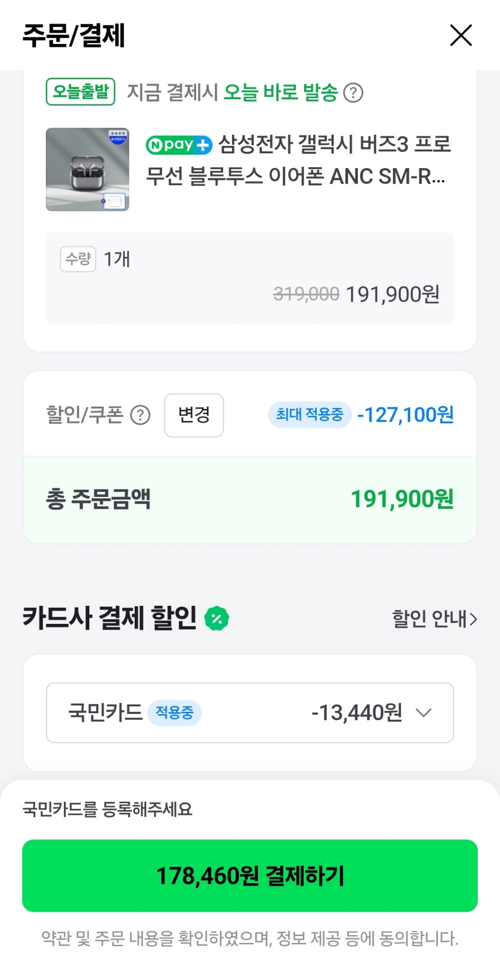Tap the struck-through 319,000 original price

(306, 294)
